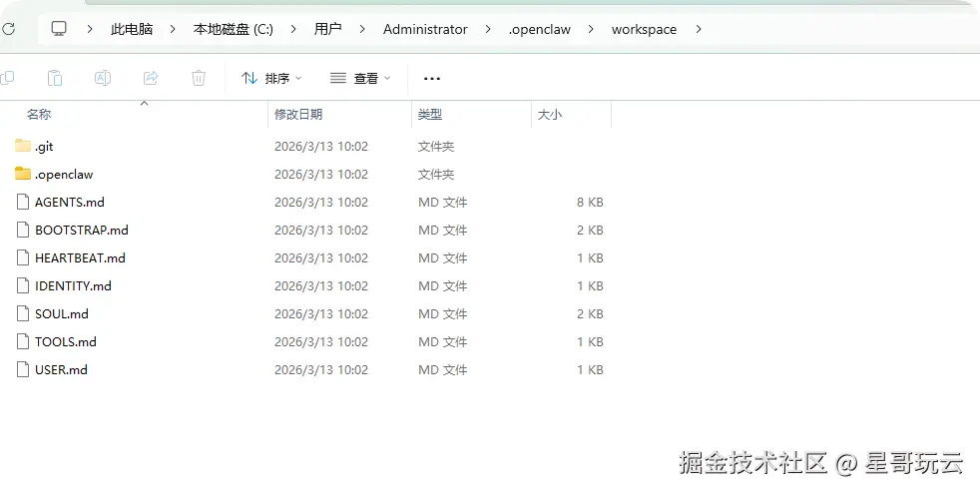This screenshot has width=980, height=493.
Task: Click the MD 文件 type of HEARTBEAT.md
Action: (x=442, y=257)
